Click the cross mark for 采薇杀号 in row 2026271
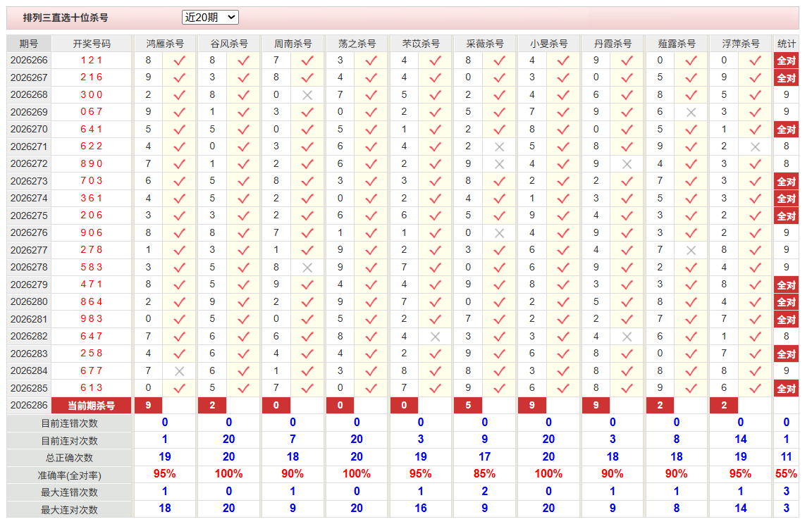Image resolution: width=812 pixels, height=524 pixels. [499, 147]
